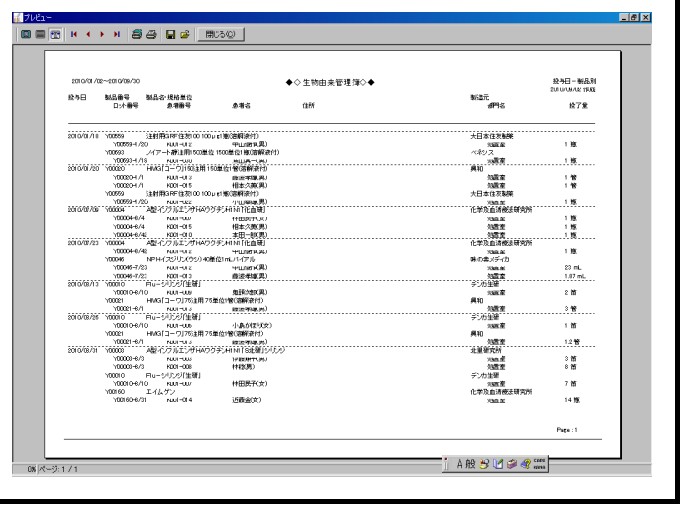Click the 投与日 column header
This screenshot has height=507, width=683.
coord(77,97)
